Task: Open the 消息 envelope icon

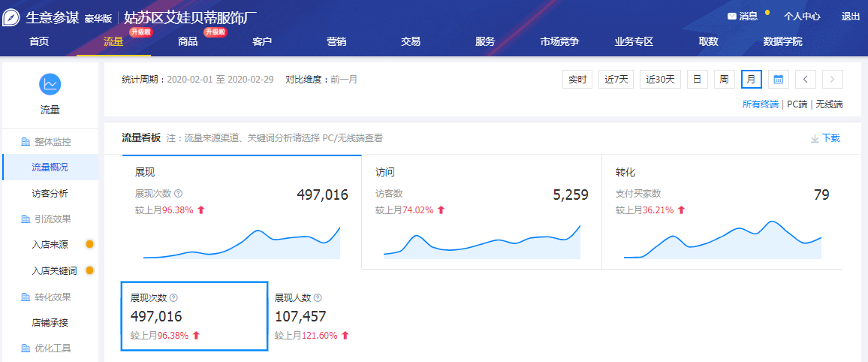Action: 732,17
